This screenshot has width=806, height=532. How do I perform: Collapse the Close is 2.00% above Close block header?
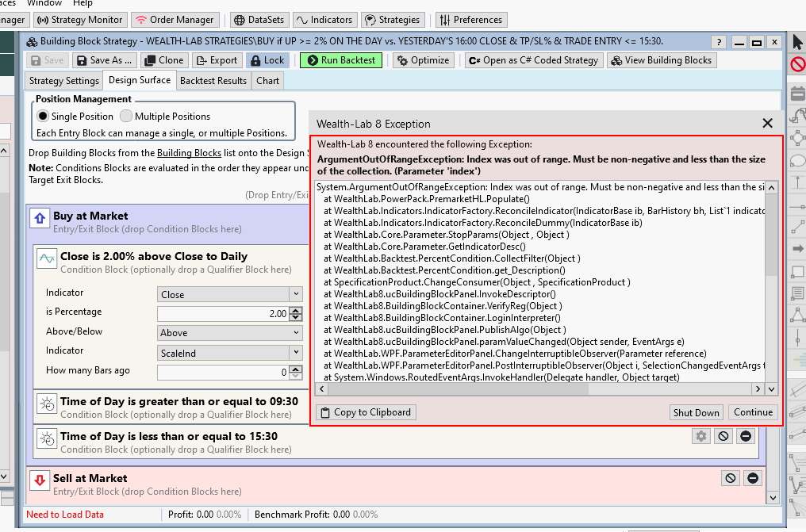(154, 256)
